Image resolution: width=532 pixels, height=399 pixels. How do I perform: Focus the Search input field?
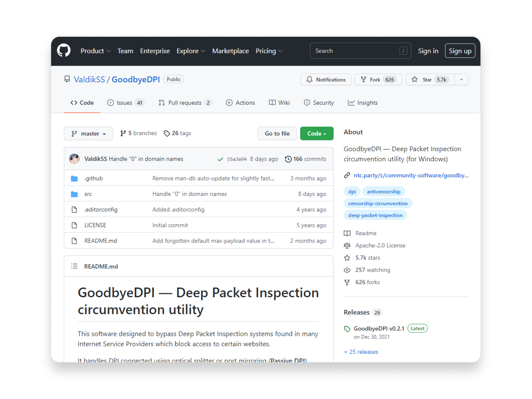click(x=360, y=51)
